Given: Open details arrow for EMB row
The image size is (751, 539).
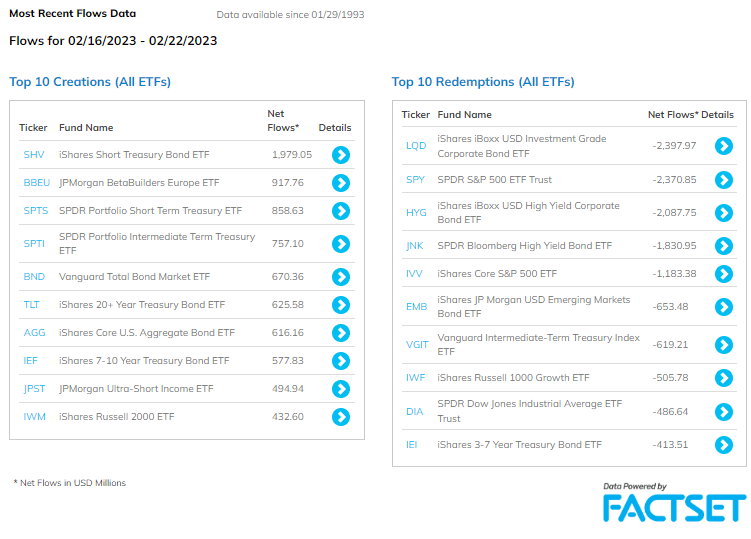Looking at the screenshot, I should pos(724,307).
